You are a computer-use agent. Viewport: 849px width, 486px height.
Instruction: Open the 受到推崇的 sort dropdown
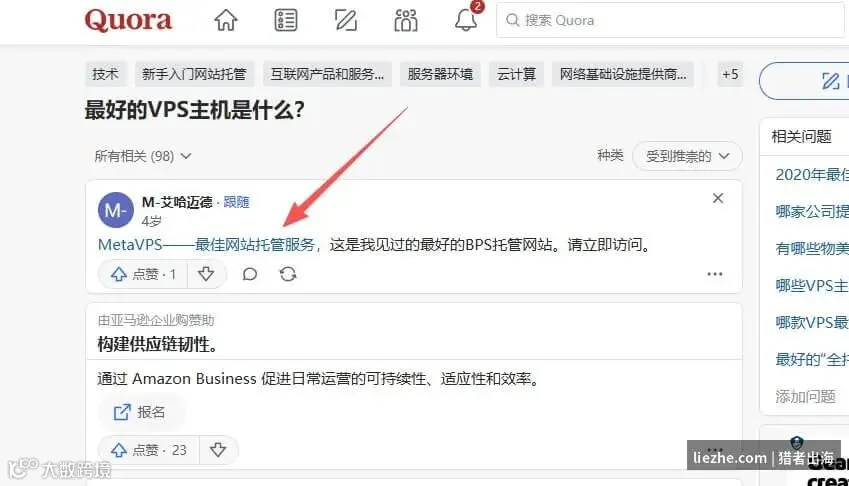coord(687,156)
